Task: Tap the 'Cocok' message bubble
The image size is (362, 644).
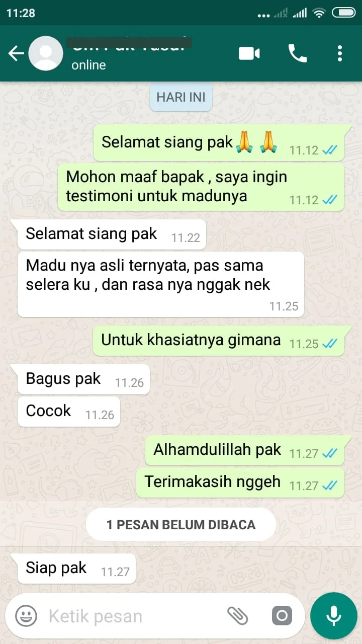Action: tap(69, 412)
